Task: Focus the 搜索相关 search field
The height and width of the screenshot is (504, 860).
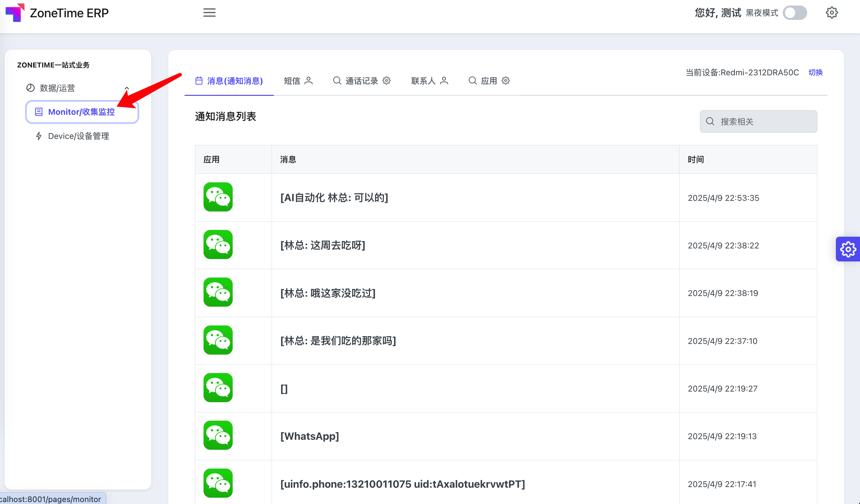Action: coord(758,122)
